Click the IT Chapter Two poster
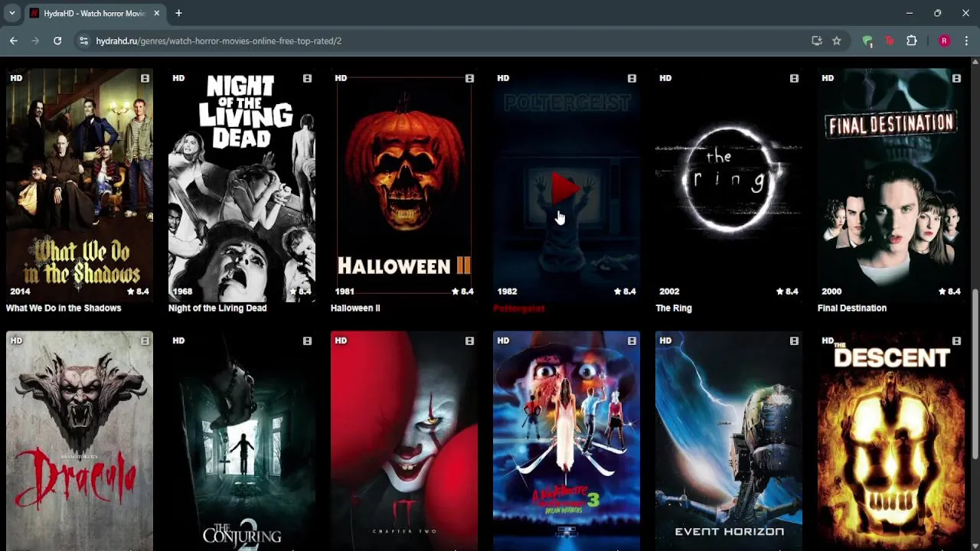The image size is (980, 551). click(404, 441)
